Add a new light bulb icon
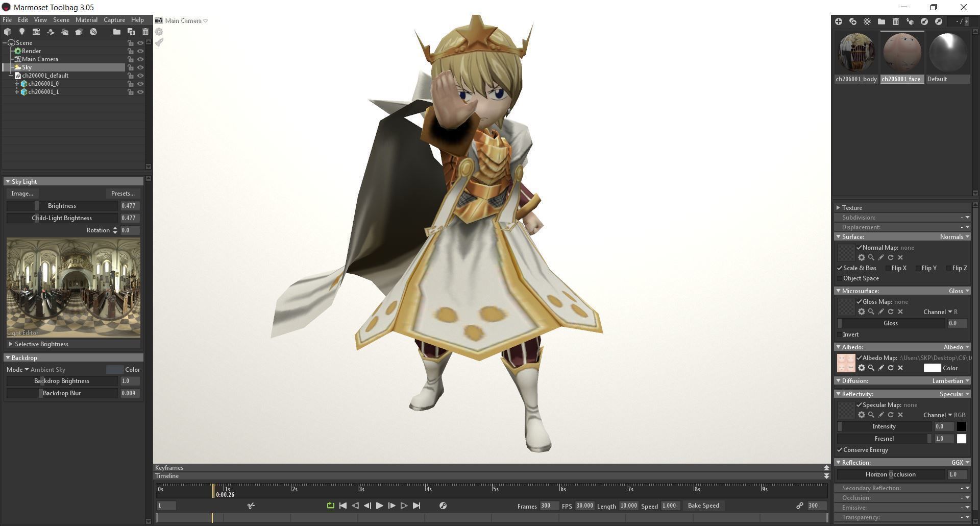 (22, 32)
